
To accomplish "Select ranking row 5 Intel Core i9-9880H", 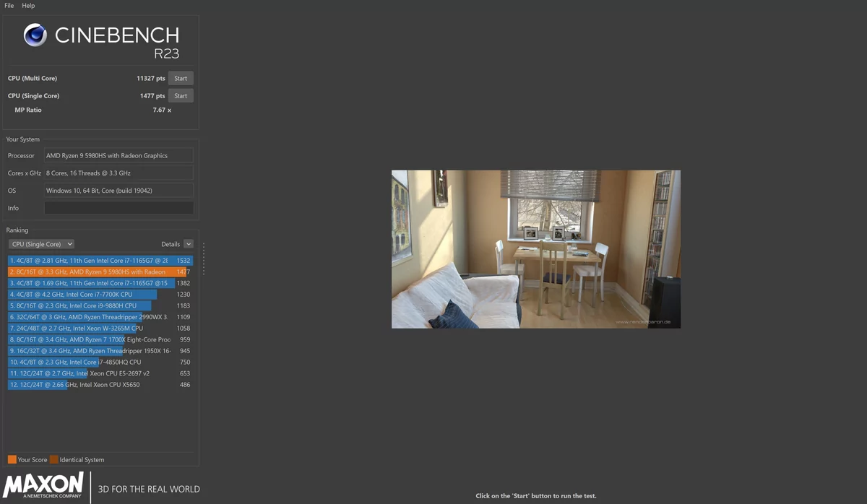I will click(100, 306).
